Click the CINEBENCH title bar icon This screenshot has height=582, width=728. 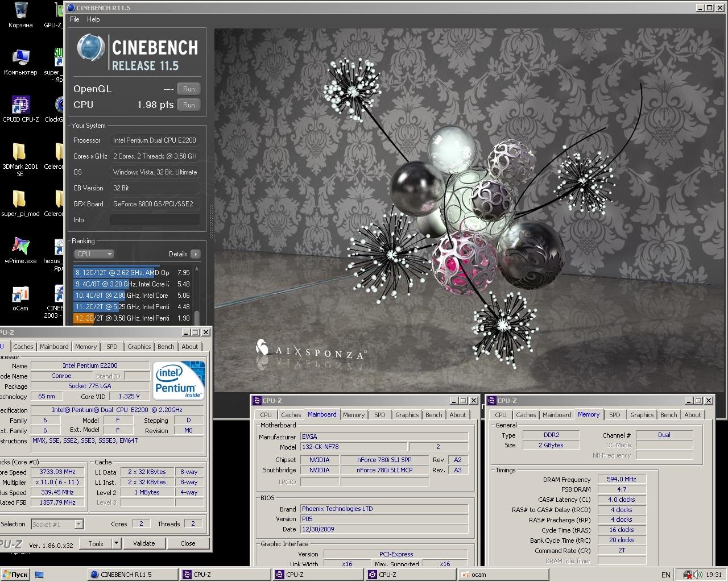click(x=71, y=8)
